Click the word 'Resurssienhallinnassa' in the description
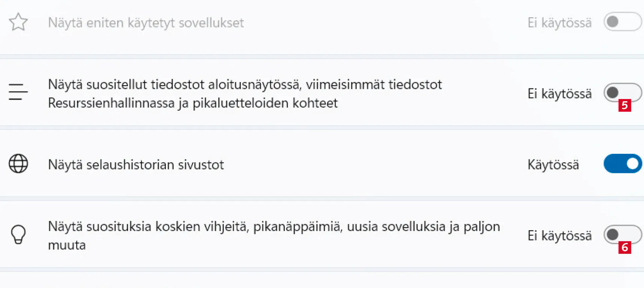644x288 pixels. (111, 103)
